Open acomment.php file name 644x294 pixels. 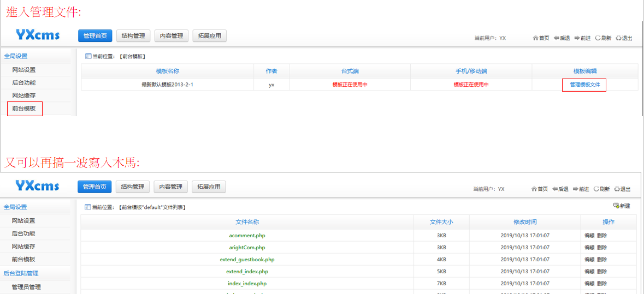pos(247,236)
